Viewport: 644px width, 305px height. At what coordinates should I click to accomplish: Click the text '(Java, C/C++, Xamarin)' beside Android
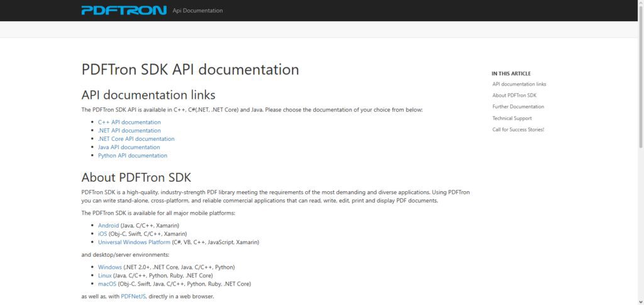[150, 225]
